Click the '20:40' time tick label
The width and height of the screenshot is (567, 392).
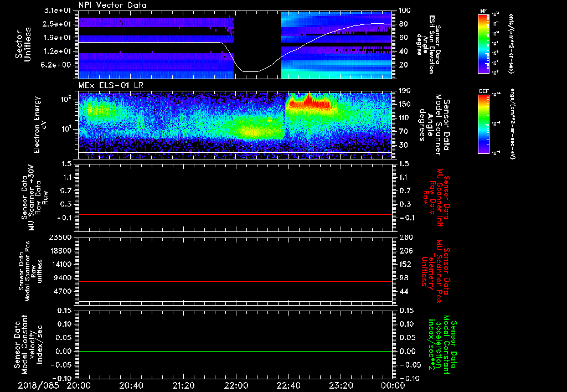point(131,385)
